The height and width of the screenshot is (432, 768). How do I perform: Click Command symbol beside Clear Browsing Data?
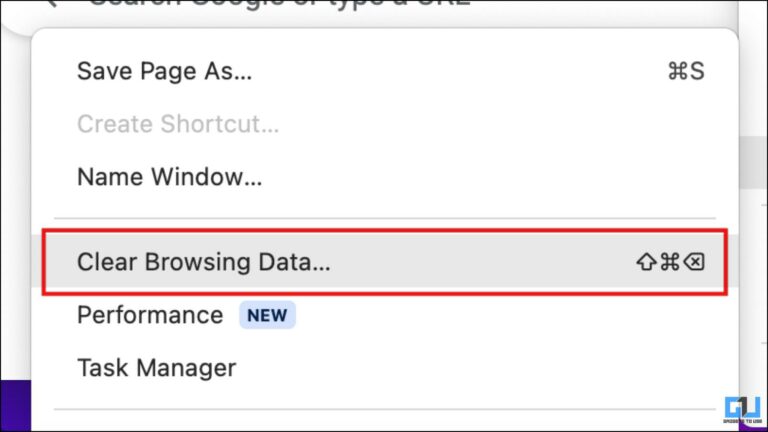click(x=670, y=262)
